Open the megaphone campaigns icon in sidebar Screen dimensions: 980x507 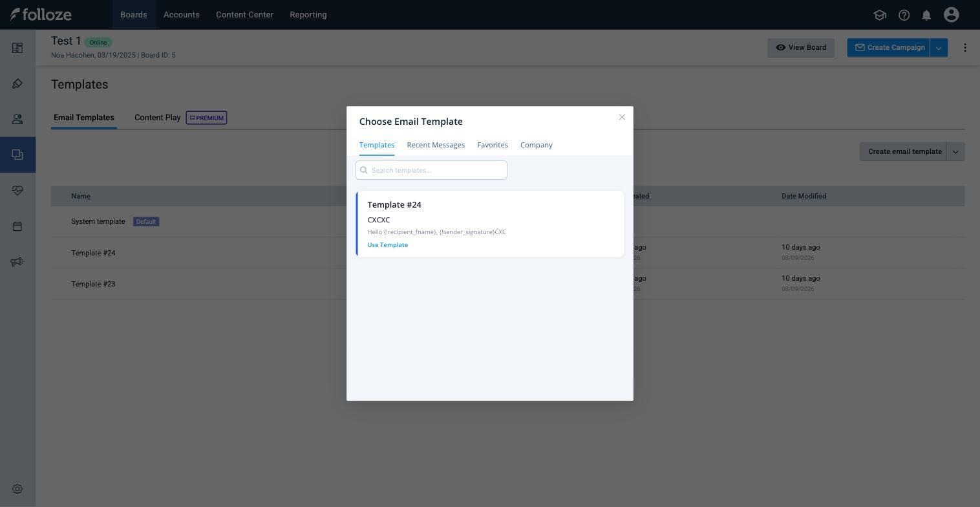(17, 262)
